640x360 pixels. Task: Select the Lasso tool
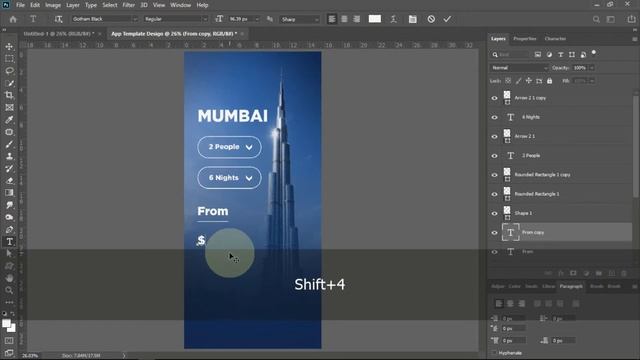[9, 71]
